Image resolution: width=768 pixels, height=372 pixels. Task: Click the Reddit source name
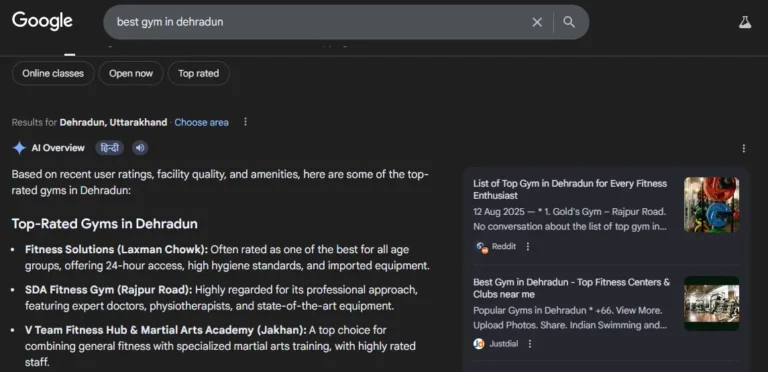pyautogui.click(x=504, y=246)
